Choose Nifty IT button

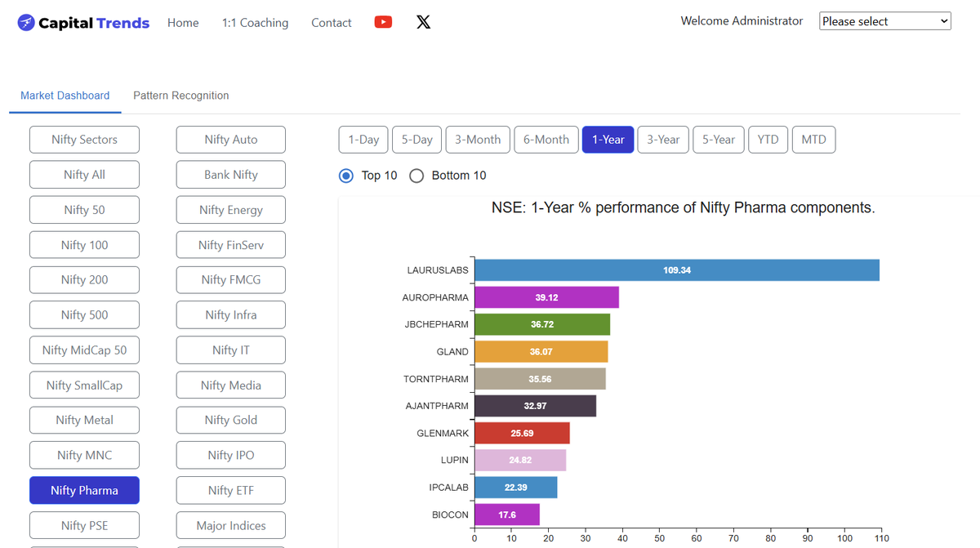click(x=231, y=350)
